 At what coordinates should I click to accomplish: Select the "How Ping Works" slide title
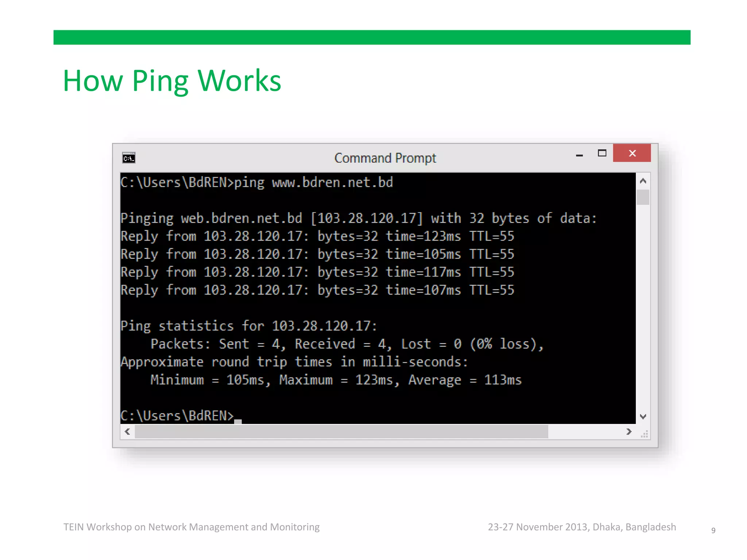[172, 81]
